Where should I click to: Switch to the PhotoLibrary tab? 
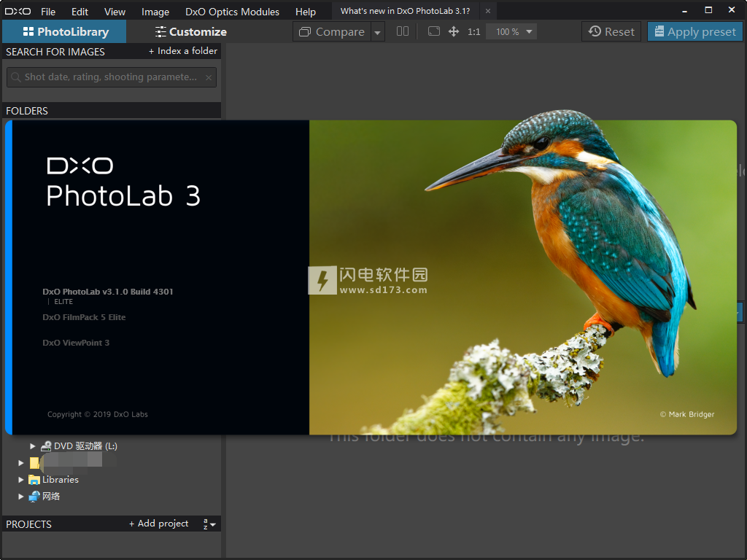(64, 31)
